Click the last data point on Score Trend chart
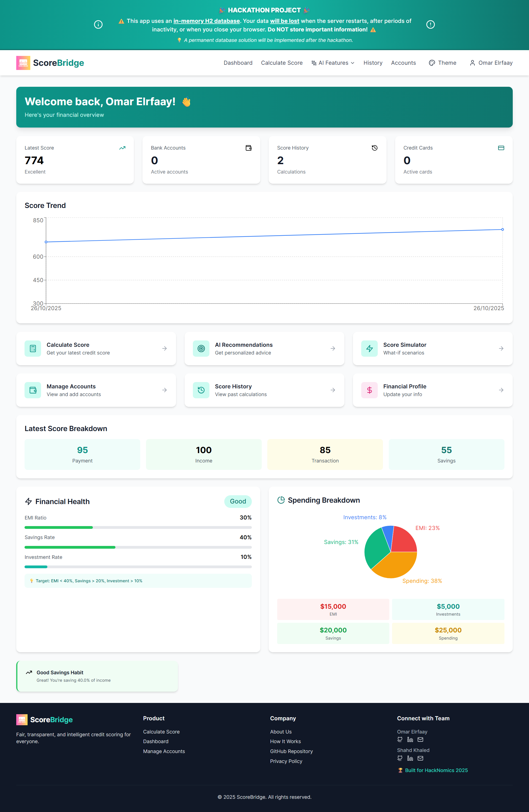The height and width of the screenshot is (812, 529). coord(502,229)
